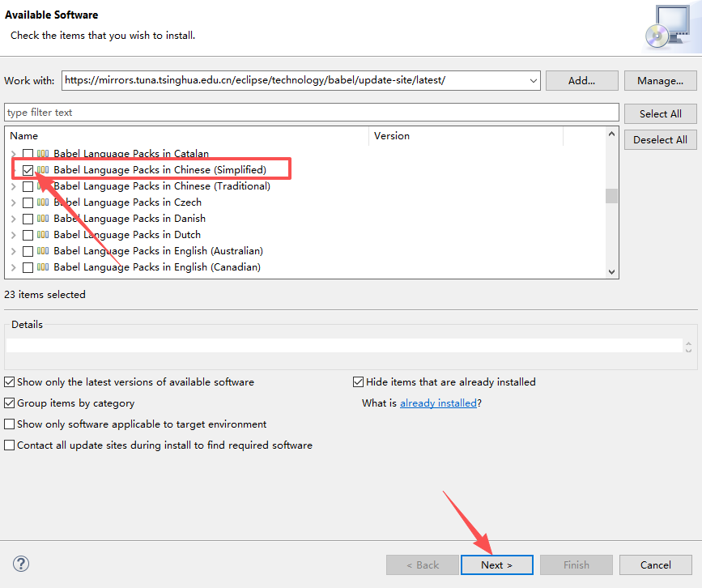Click the Czech language pack category icon

tap(43, 202)
